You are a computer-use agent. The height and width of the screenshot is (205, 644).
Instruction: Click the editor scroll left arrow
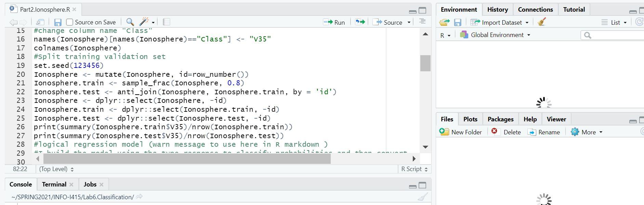38,159
